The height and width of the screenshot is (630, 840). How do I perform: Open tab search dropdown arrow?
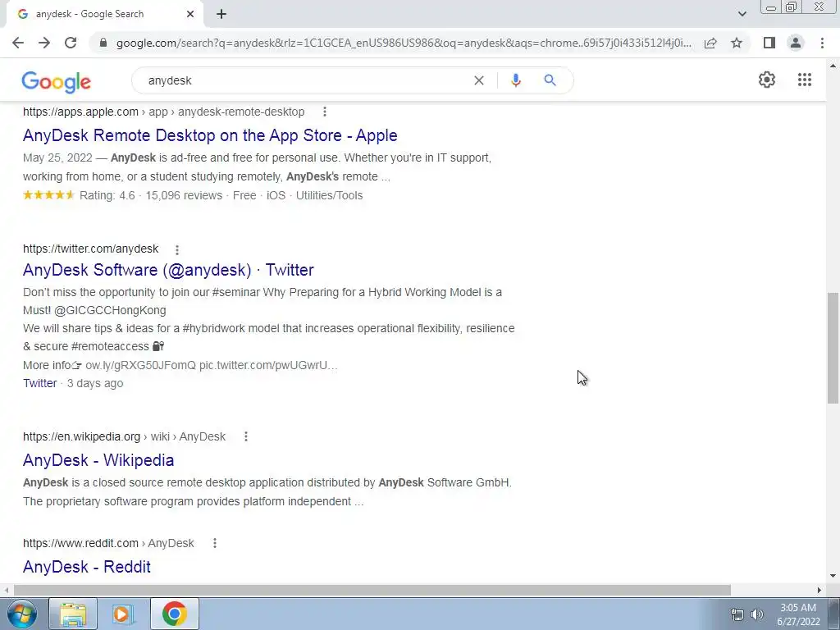pyautogui.click(x=742, y=14)
